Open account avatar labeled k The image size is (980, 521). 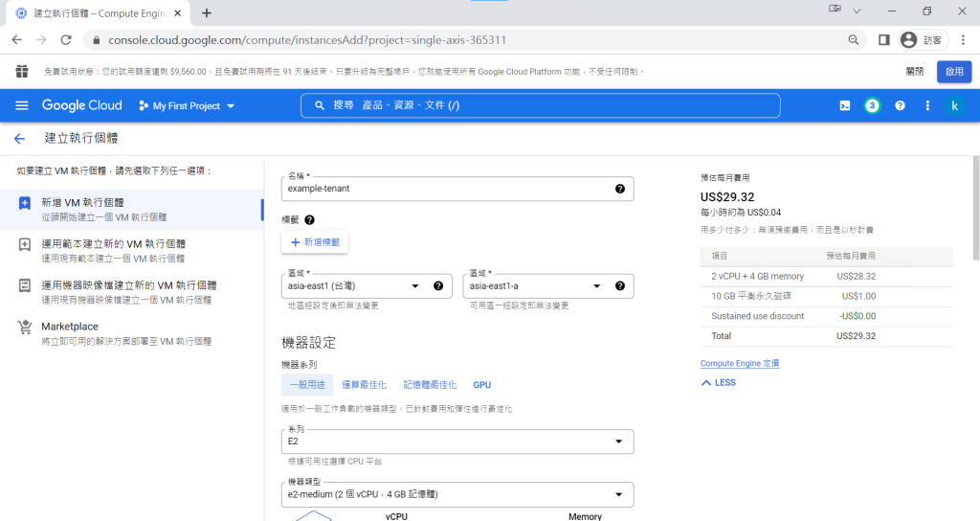click(x=954, y=105)
